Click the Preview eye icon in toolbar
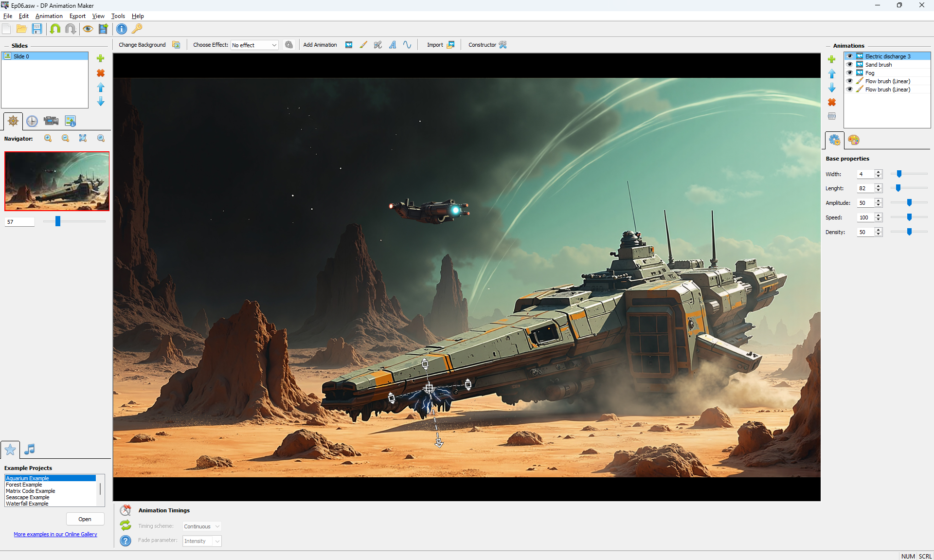 click(88, 29)
